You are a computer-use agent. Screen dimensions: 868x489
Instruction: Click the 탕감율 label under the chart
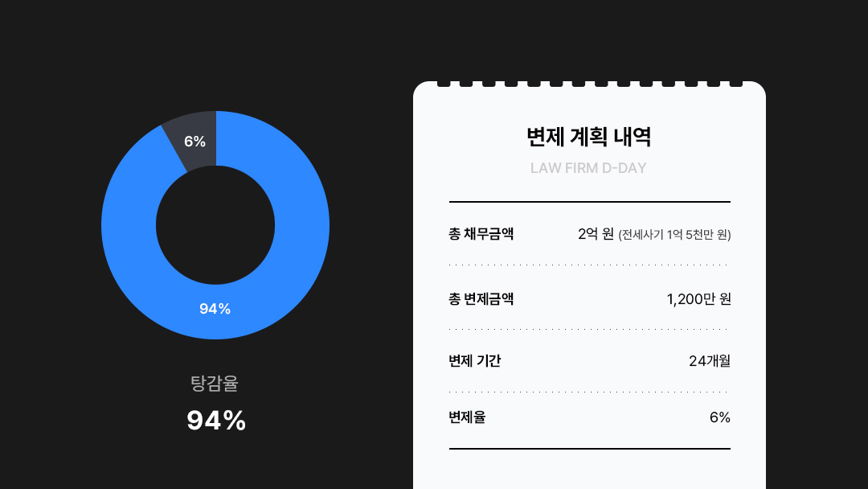215,383
